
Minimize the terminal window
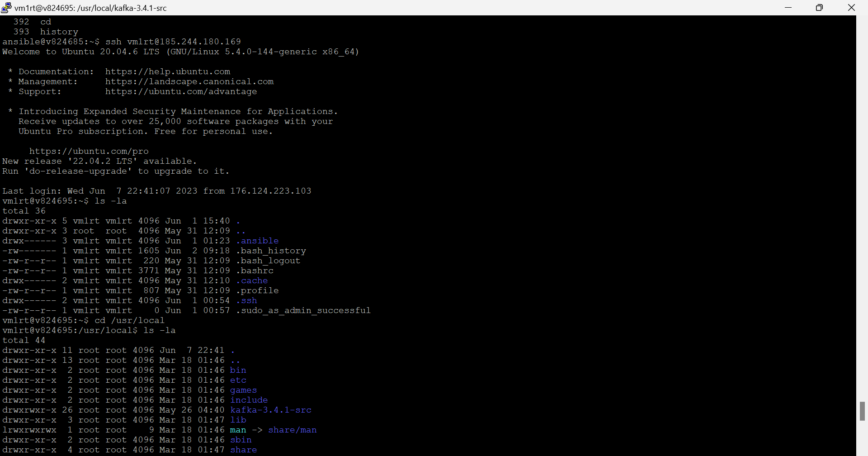tap(788, 7)
